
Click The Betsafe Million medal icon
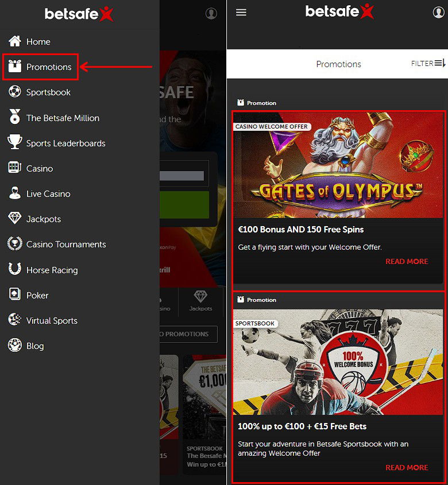(x=14, y=118)
